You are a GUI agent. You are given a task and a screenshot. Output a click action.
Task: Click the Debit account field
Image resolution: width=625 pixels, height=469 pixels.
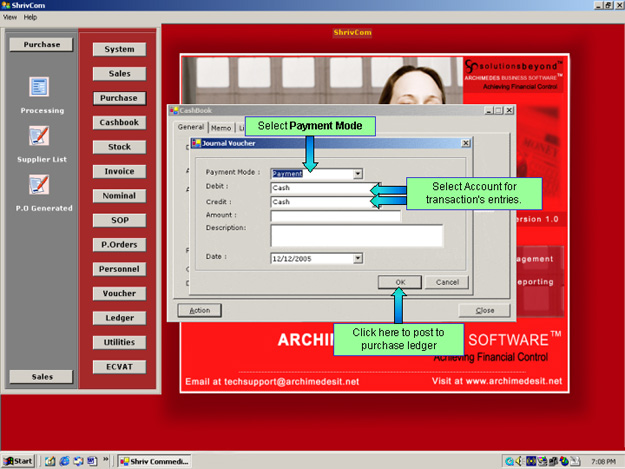click(x=320, y=187)
